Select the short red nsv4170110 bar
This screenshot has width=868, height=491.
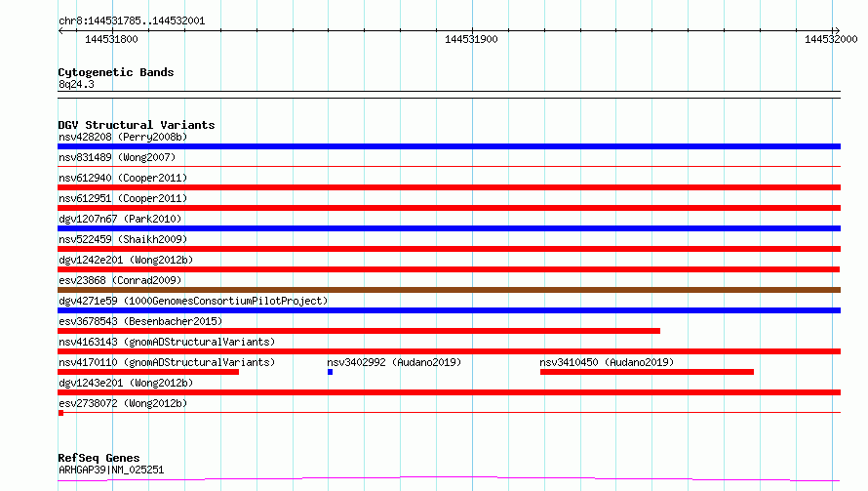coord(148,372)
